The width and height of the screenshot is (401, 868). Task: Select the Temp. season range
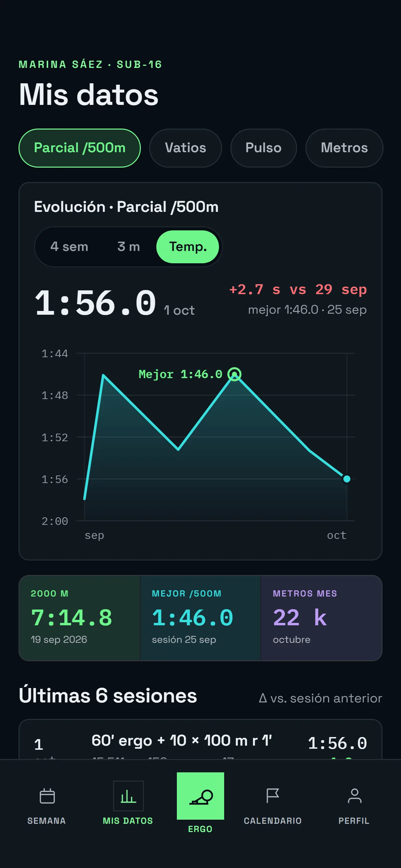pos(188,247)
